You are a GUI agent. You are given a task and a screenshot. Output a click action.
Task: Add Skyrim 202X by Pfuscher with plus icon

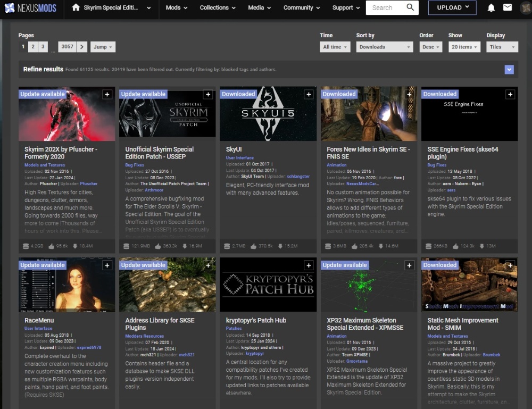point(107,94)
